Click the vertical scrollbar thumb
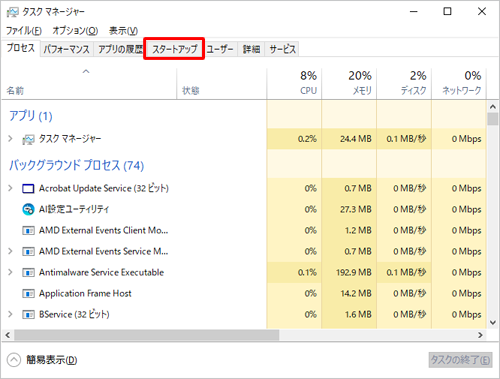 [x=493, y=119]
